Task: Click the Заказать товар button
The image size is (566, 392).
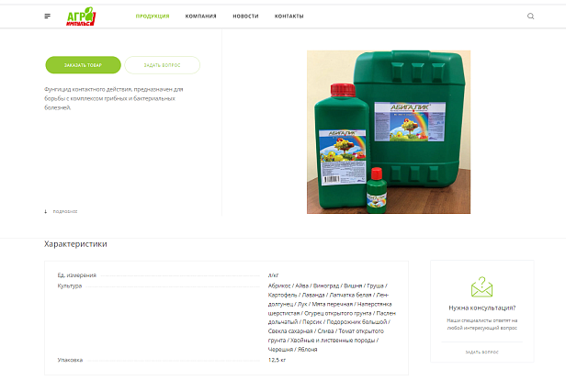Action: tap(83, 65)
